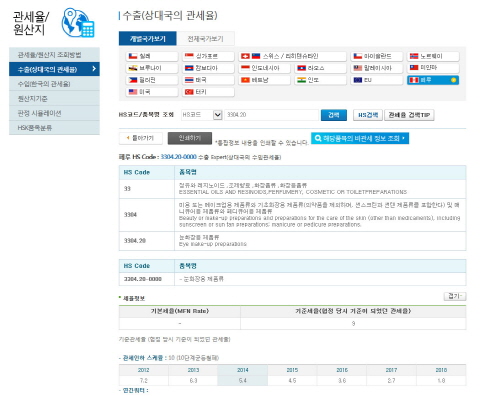Click the 2012 year column header
Image resolution: width=485 pixels, height=396 pixels.
pos(144,370)
